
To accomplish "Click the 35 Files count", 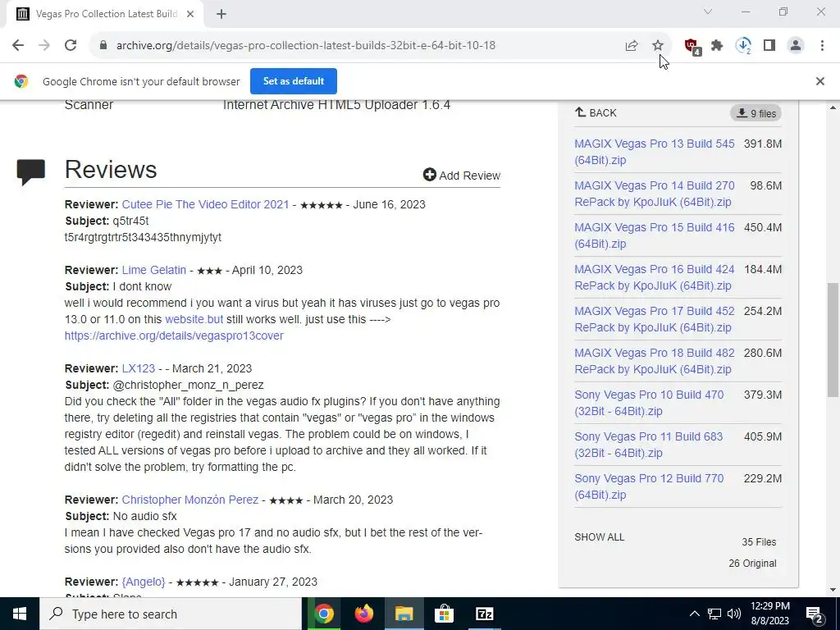I will click(x=759, y=542).
